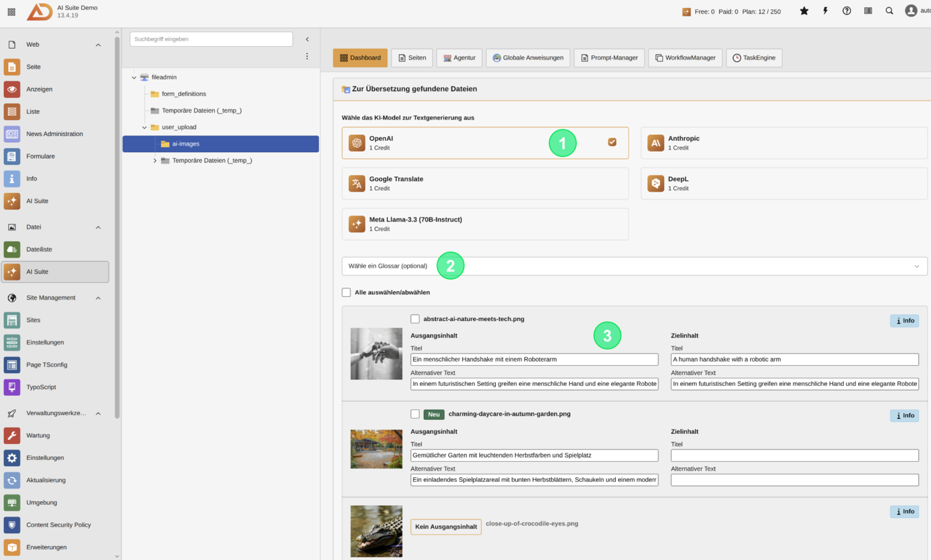Check the abstract-ai-nature-meets-tech.png checkbox
This screenshot has width=931, height=560.
click(x=415, y=319)
